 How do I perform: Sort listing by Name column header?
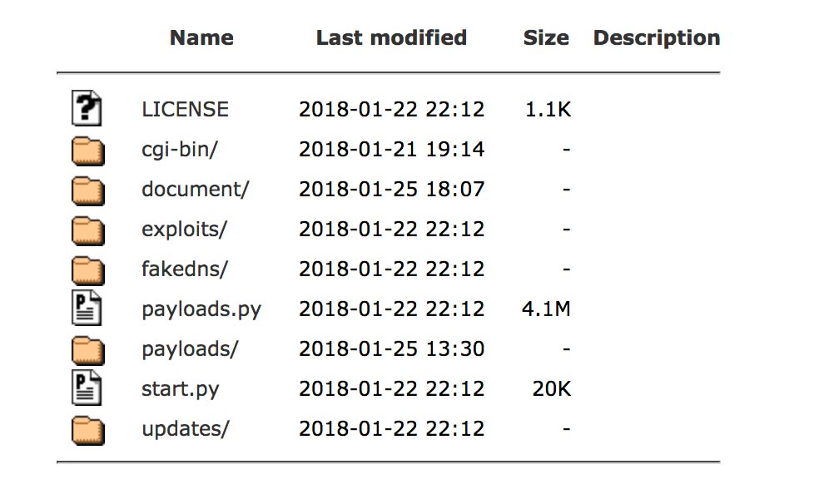click(201, 38)
